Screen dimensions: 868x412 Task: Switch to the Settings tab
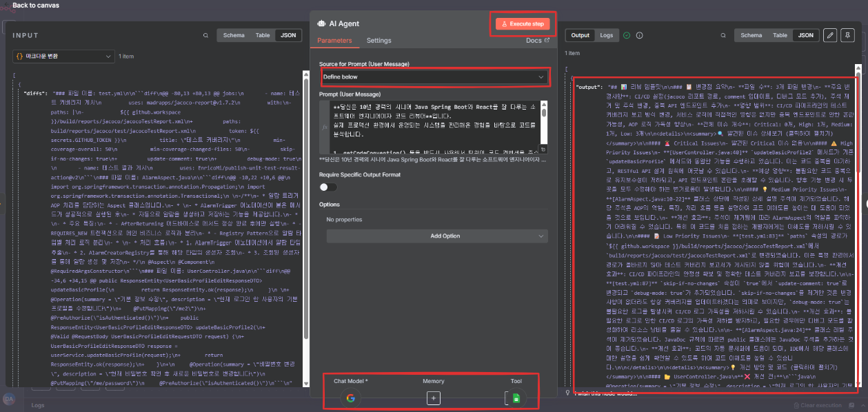[x=379, y=41]
